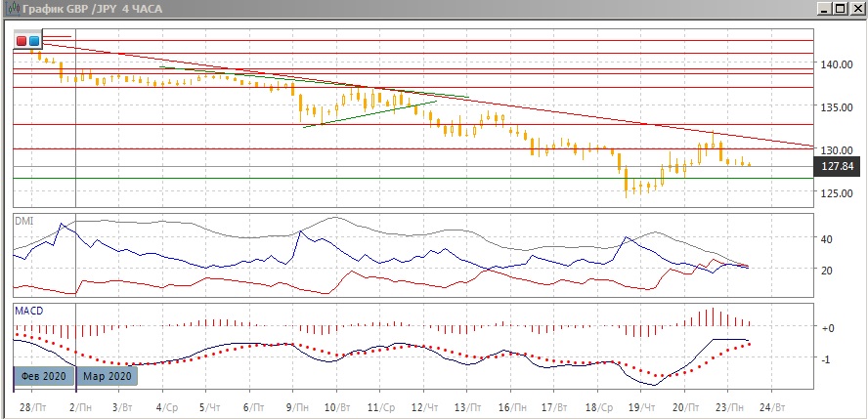This screenshot has height=419, width=868.
Task: Close the GBP/JPY chart window
Action: [857, 8]
